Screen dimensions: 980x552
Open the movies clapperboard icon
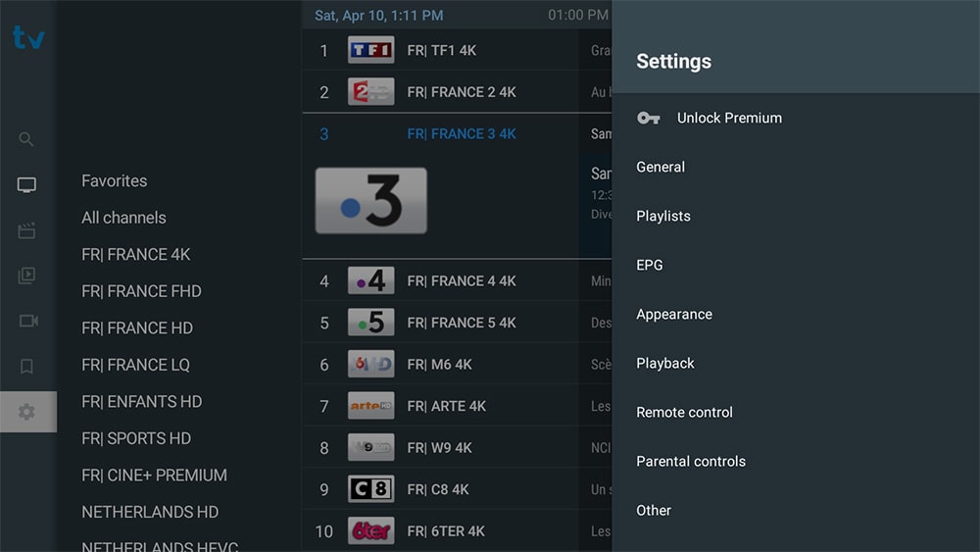(x=26, y=230)
